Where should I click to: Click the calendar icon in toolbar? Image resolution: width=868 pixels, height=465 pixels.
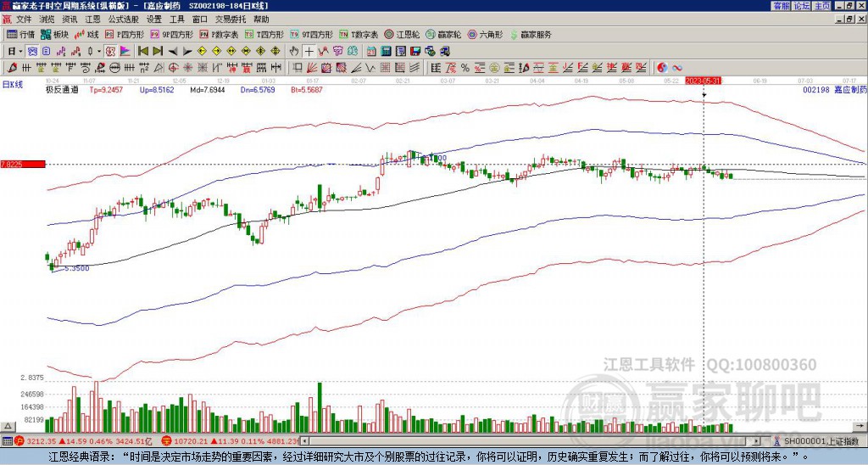click(372, 52)
